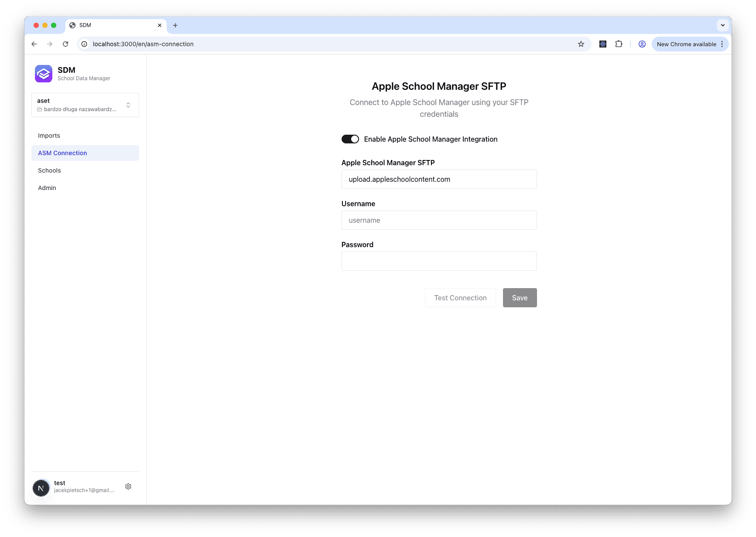Viewport: 756px width, 537px height.
Task: Open the React DevTools extension icon
Action: point(603,44)
